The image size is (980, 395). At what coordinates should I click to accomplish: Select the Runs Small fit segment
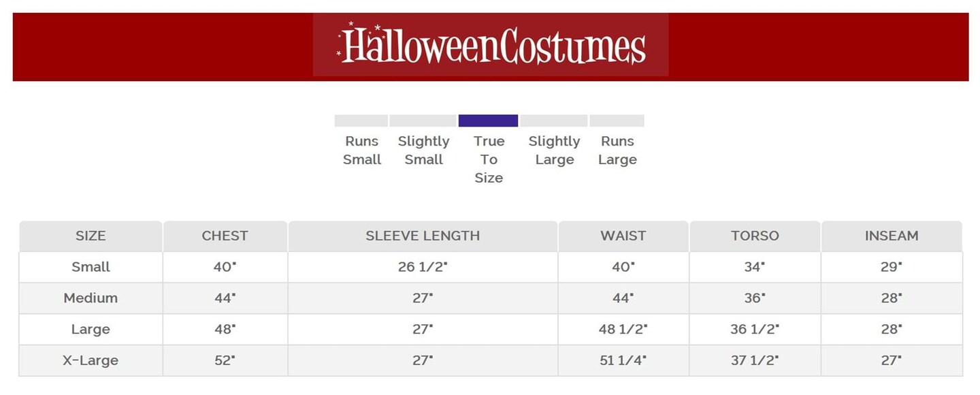coord(361,121)
